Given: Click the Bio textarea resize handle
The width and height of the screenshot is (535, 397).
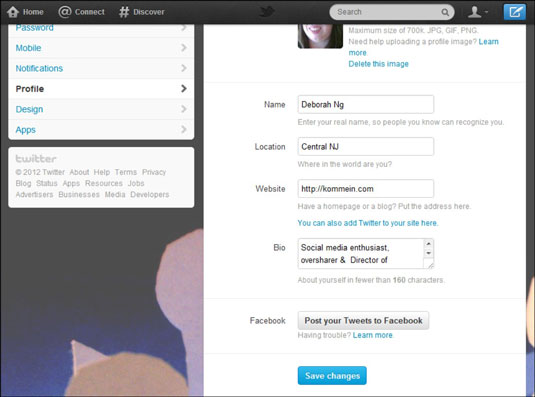Looking at the screenshot, I should [x=430, y=266].
